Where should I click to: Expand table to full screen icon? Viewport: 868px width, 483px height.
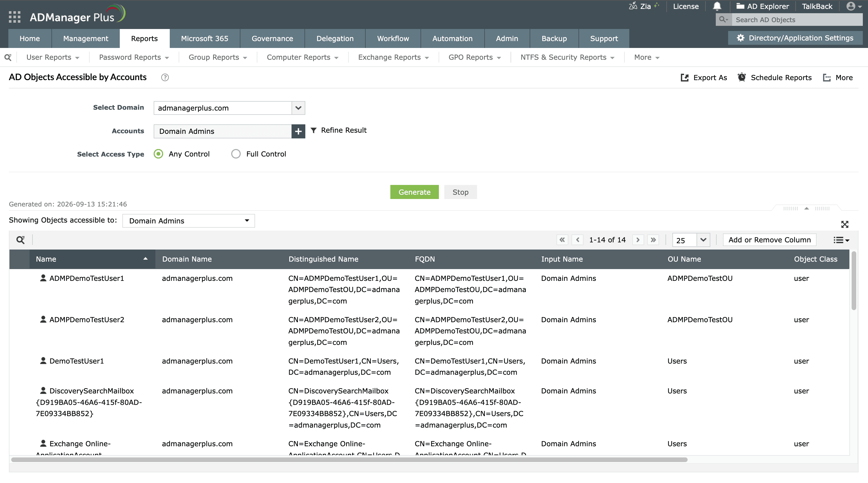[844, 224]
